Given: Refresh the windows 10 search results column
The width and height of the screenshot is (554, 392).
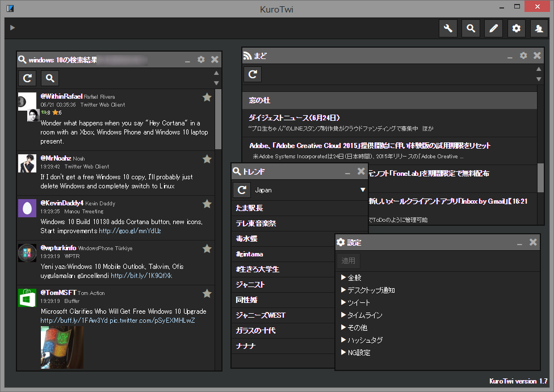Looking at the screenshot, I should pos(27,78).
